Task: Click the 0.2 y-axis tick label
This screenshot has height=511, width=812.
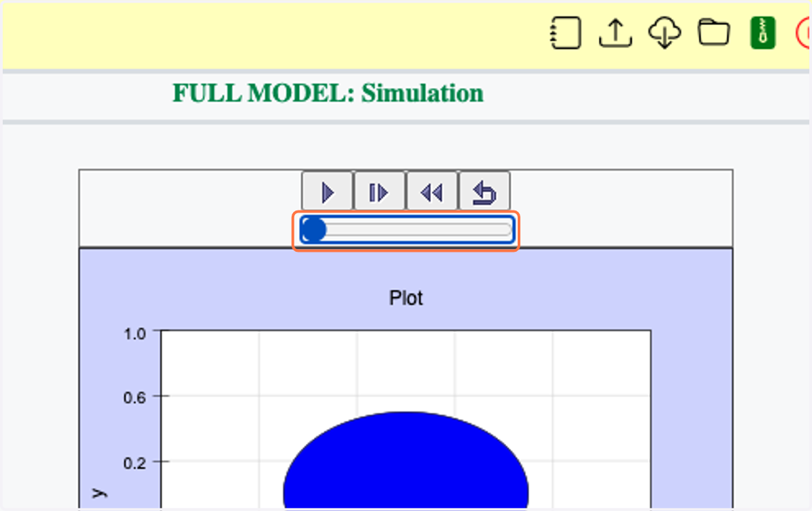Action: tap(135, 462)
